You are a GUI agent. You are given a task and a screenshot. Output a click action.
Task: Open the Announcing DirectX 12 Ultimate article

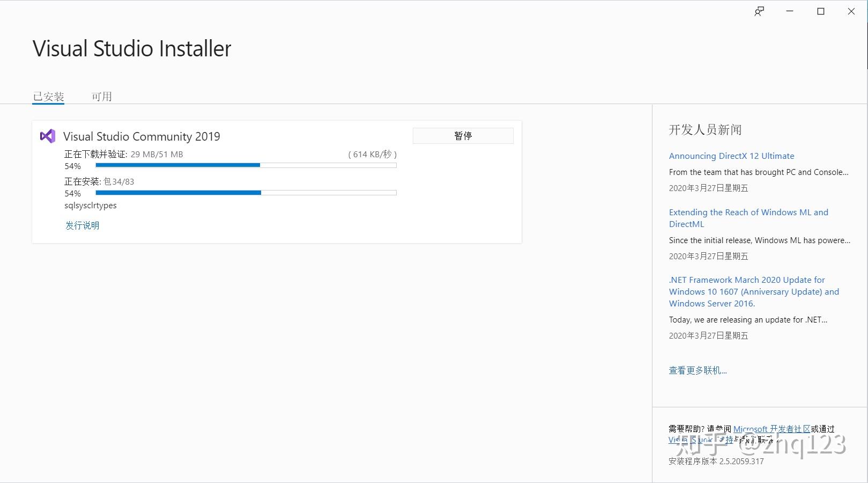731,156
